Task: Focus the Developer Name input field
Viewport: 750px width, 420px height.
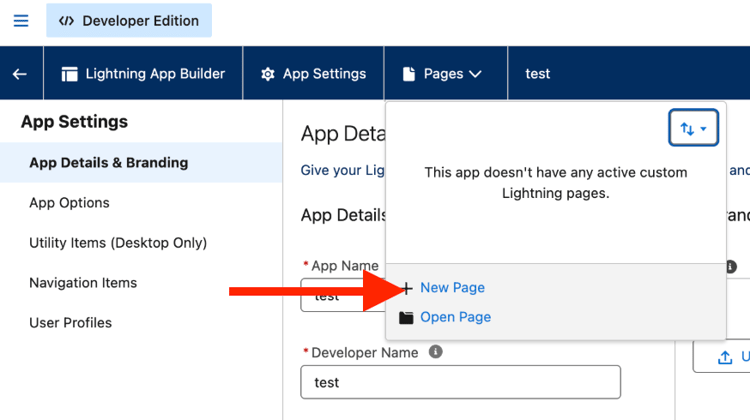Action: 461,382
